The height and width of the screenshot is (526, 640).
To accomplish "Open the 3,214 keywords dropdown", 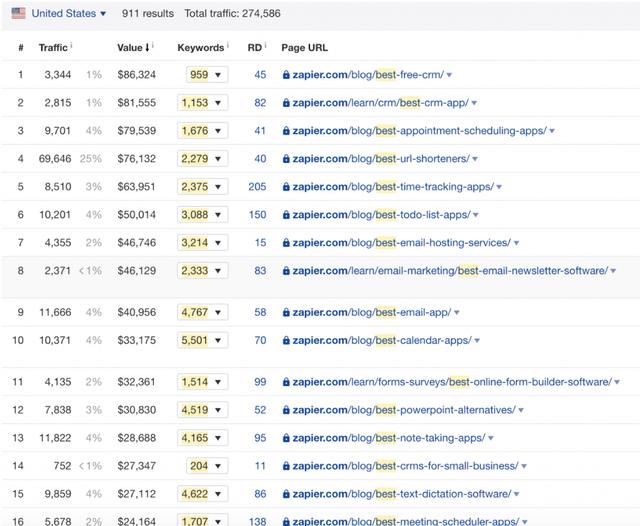I will (202, 243).
